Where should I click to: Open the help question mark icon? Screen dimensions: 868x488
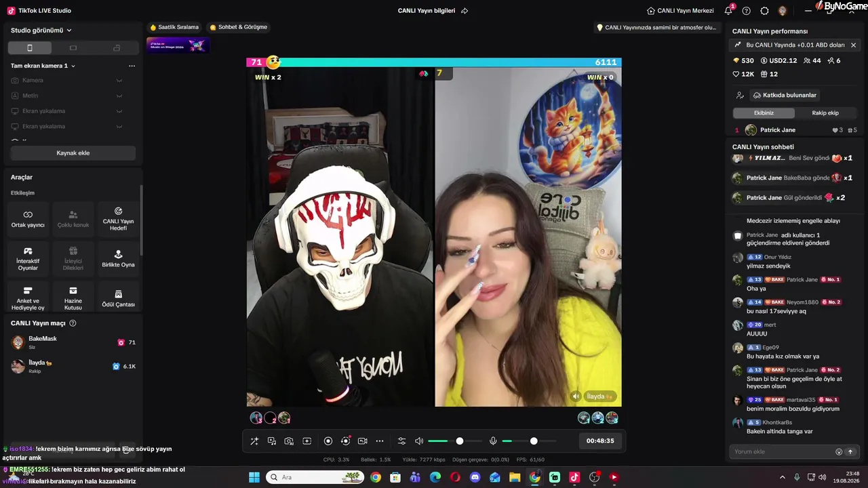click(x=747, y=11)
